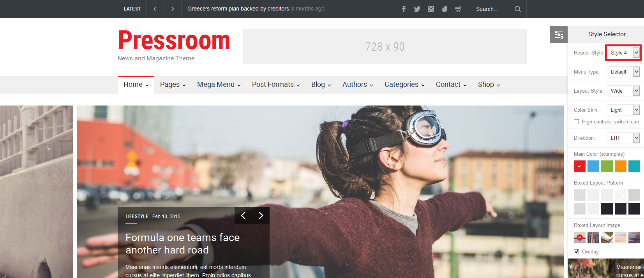The width and height of the screenshot is (644, 278).
Task: Click the Facebook icon in top bar
Action: [404, 9]
